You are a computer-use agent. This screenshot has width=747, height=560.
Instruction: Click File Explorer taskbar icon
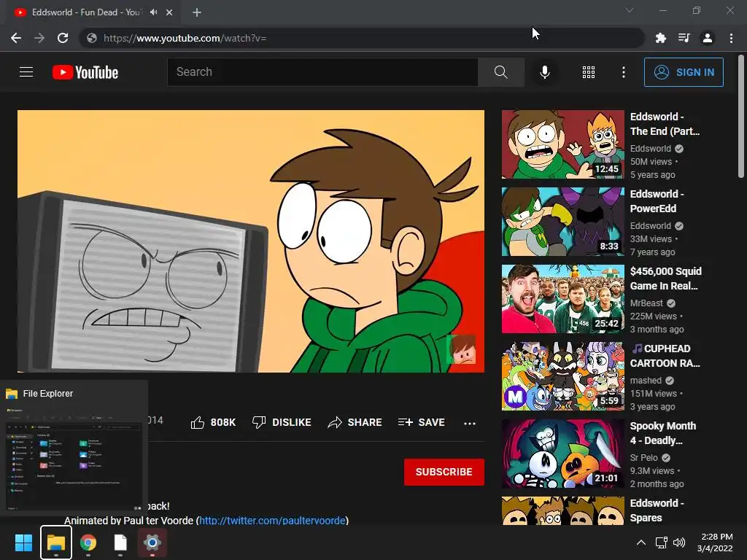pos(55,542)
